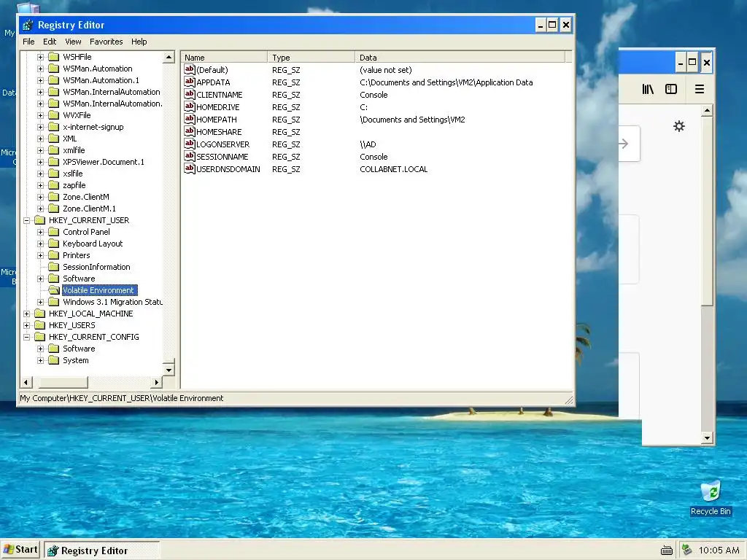The image size is (747, 560).
Task: Click the (Default) value icon
Action: 190,69
